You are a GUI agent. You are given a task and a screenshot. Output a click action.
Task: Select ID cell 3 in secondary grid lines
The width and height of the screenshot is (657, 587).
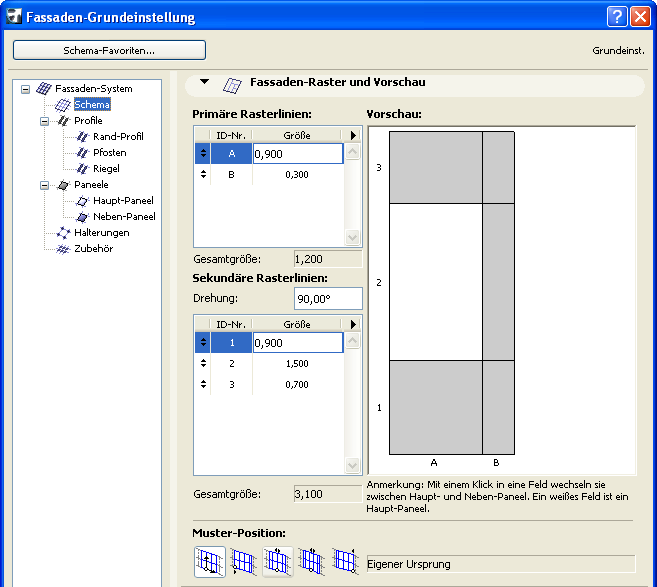click(x=232, y=385)
